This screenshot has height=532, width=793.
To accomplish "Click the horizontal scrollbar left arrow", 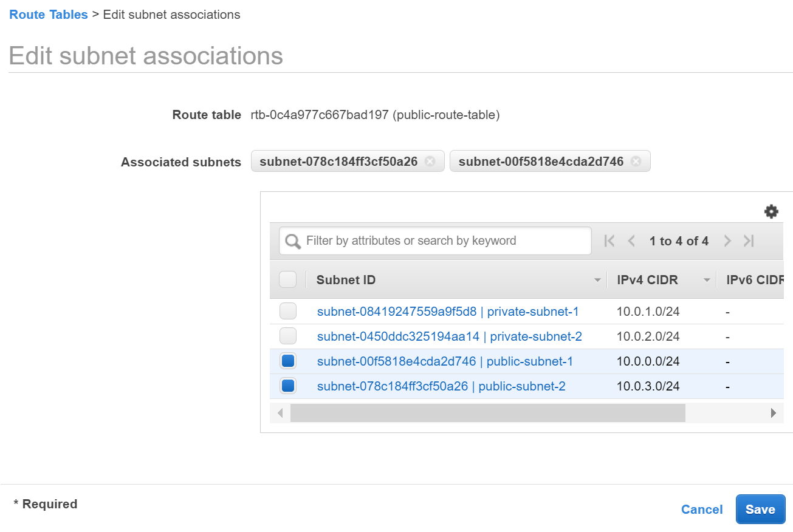I will (280, 413).
